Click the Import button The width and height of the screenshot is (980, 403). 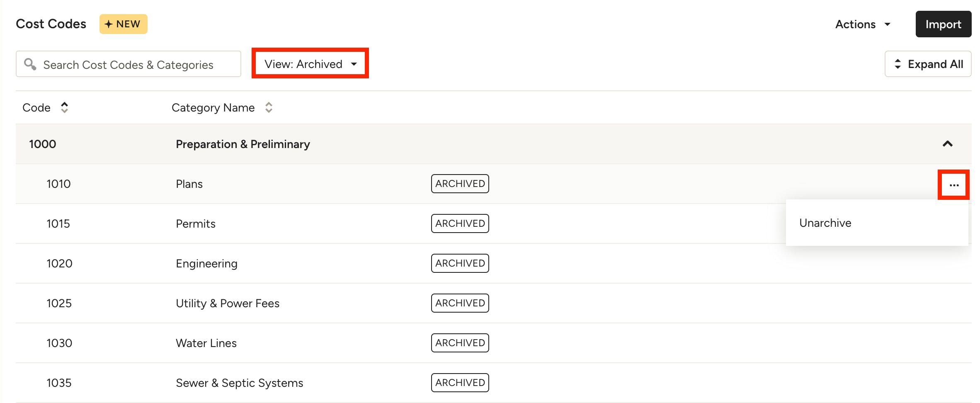(943, 24)
